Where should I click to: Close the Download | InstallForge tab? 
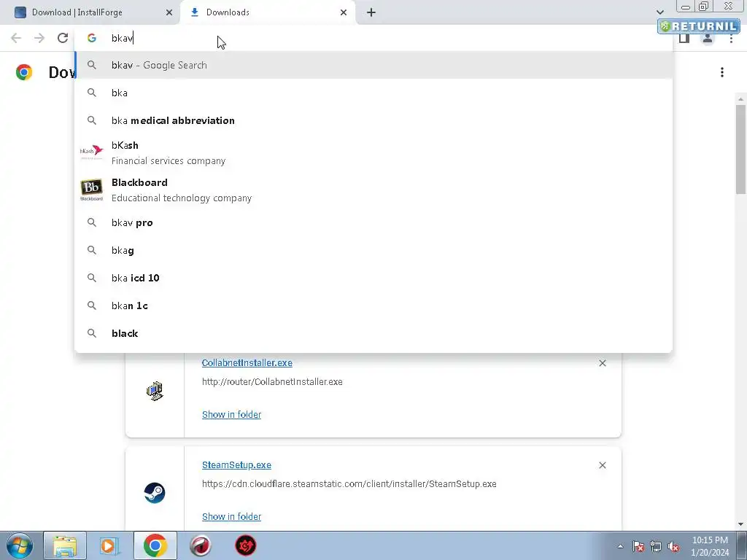tap(169, 12)
